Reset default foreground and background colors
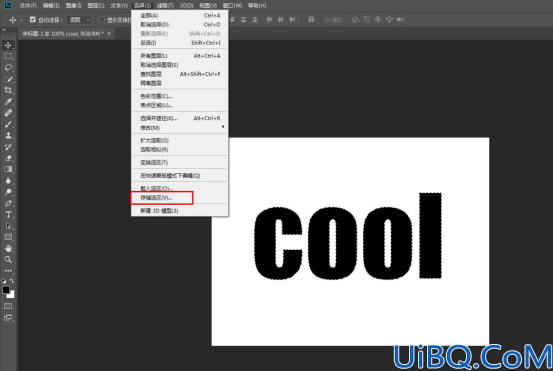 click(x=4, y=281)
